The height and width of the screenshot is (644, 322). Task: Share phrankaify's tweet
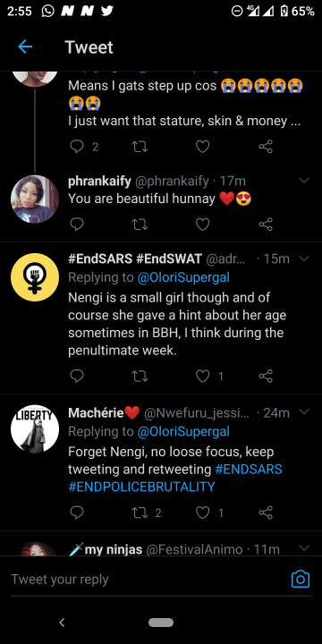(266, 225)
